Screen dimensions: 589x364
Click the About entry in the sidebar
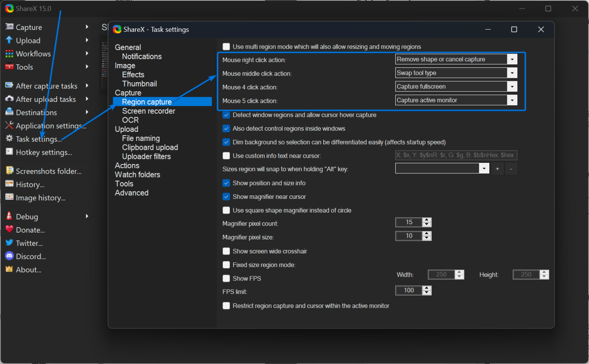pyautogui.click(x=28, y=269)
